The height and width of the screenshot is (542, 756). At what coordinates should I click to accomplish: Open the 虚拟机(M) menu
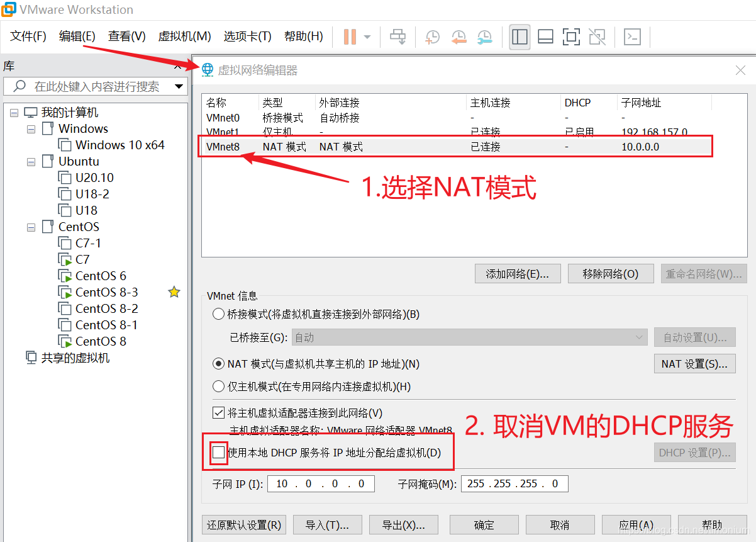(184, 37)
